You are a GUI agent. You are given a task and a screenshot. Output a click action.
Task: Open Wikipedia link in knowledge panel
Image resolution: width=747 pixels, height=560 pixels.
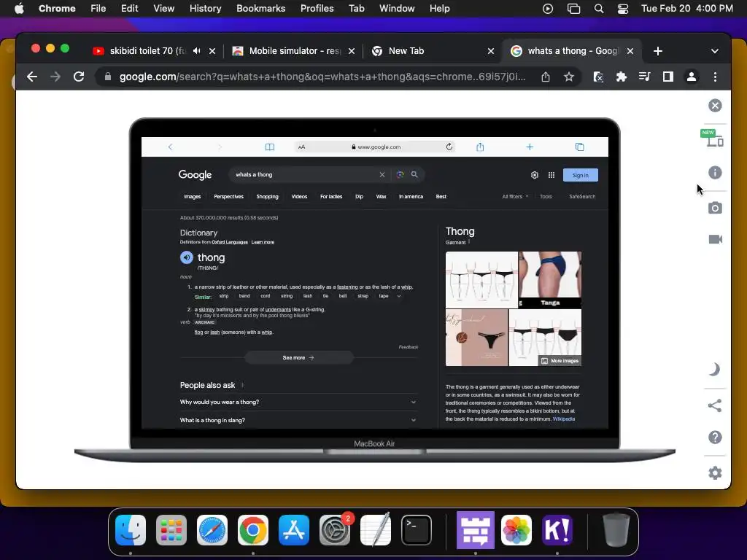pyautogui.click(x=564, y=419)
